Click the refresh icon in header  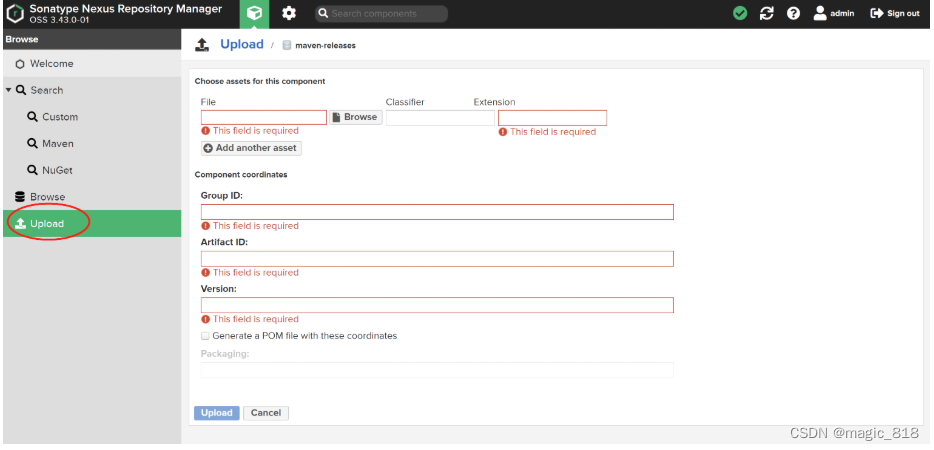(x=767, y=13)
